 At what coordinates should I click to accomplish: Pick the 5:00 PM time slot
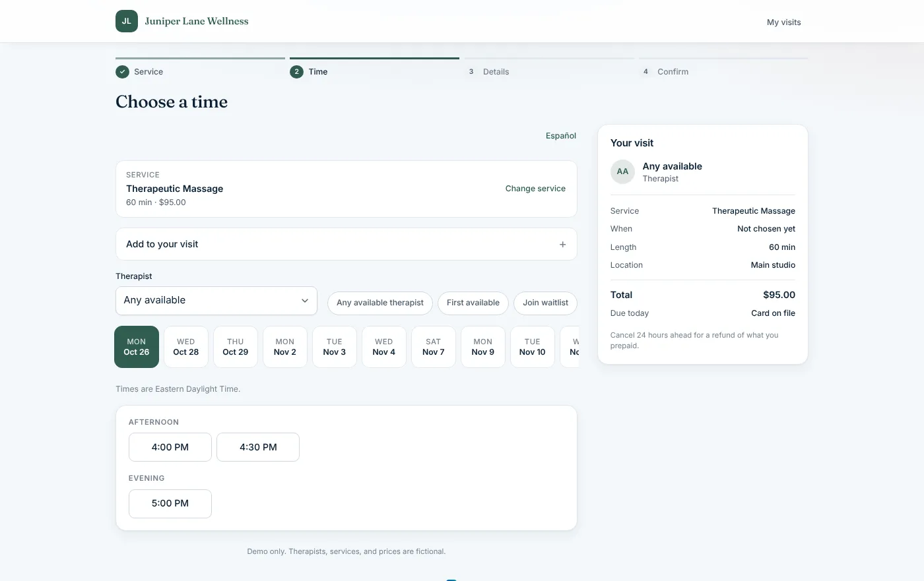coord(170,504)
